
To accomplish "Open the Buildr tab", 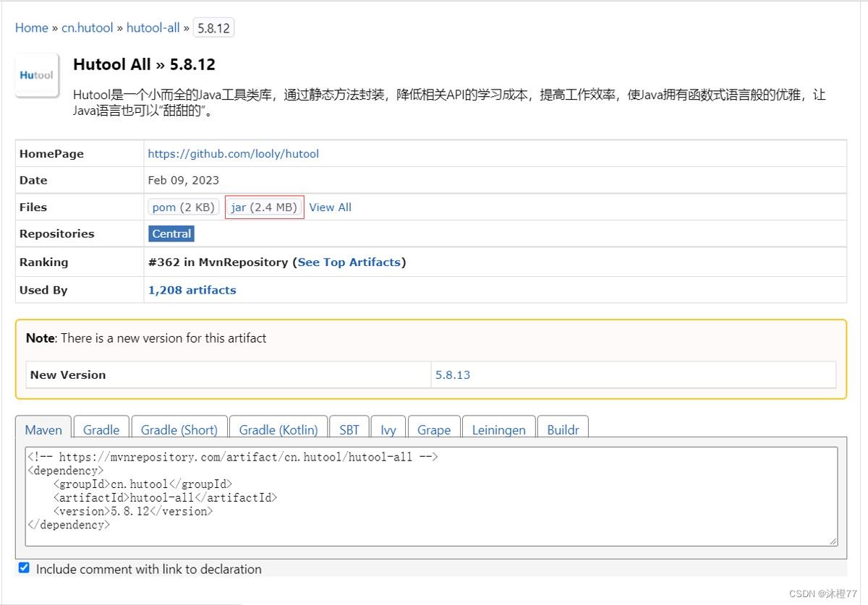I will [x=563, y=429].
